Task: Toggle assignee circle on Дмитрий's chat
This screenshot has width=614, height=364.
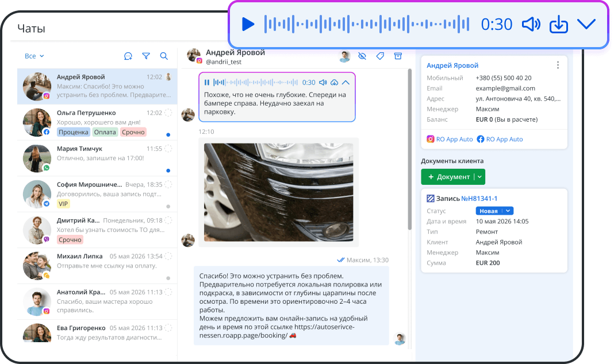Action: [x=168, y=220]
